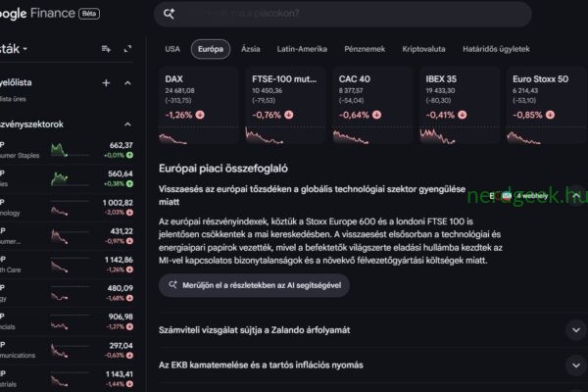Add a new item to the watchlist

coord(106,83)
